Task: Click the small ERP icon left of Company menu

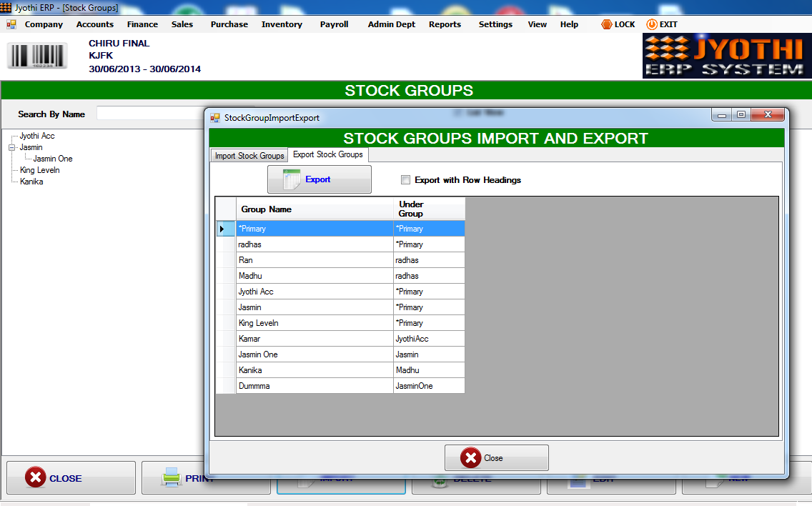Action: coord(10,24)
